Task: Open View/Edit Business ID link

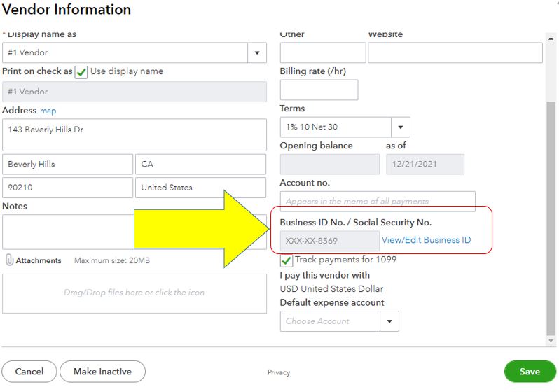Action: 426,240
